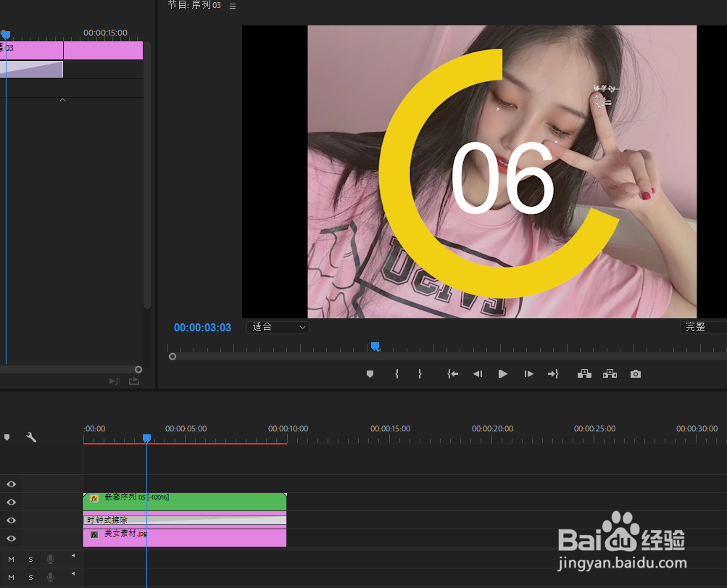Select the 时钟式擦除 transition in timeline
Image resolution: width=727 pixels, height=588 pixels.
click(185, 520)
